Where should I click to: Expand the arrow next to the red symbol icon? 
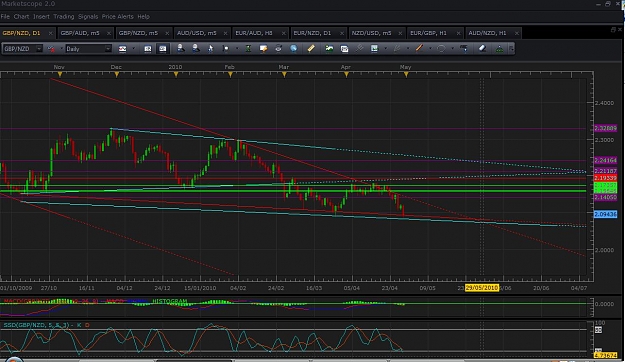pos(61,49)
